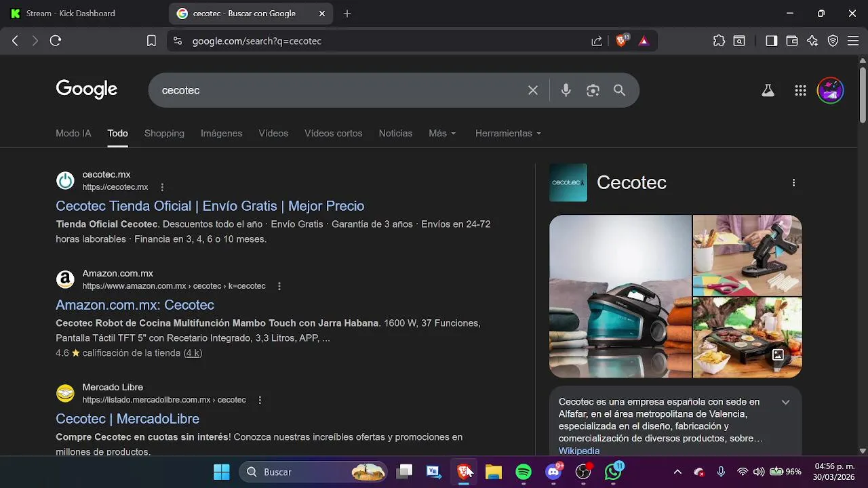Open WhatsApp from the taskbar
Viewport: 868px width, 488px height.
coord(613,472)
